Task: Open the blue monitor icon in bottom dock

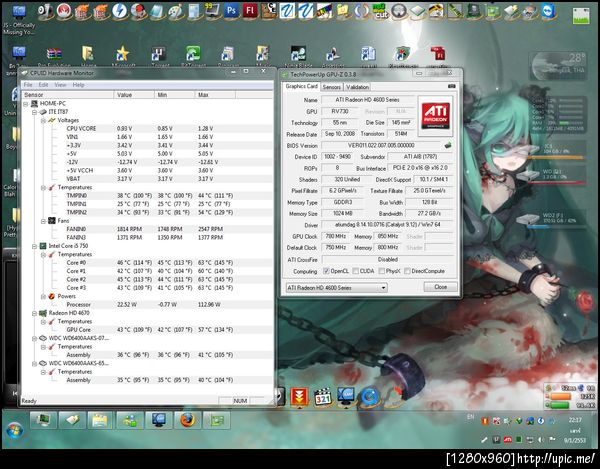Action: pos(346,396)
